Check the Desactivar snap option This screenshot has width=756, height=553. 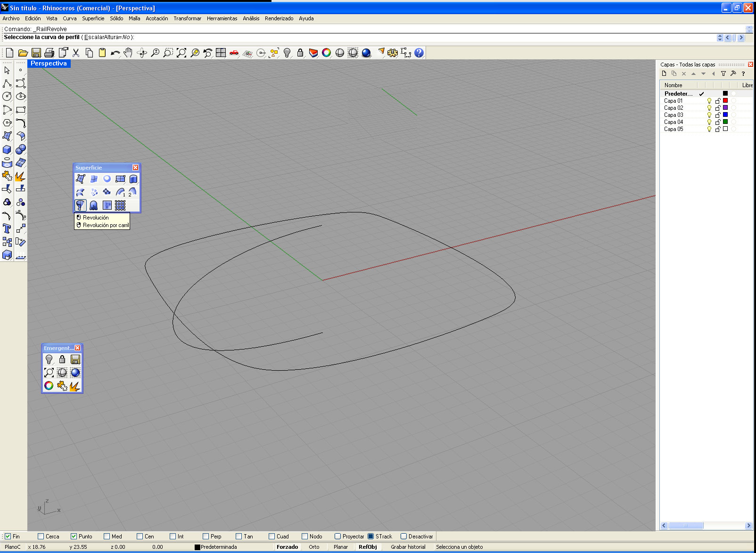(x=403, y=537)
